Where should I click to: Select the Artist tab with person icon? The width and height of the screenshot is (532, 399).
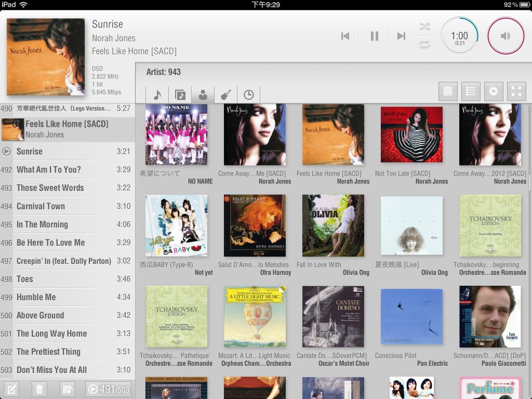203,95
